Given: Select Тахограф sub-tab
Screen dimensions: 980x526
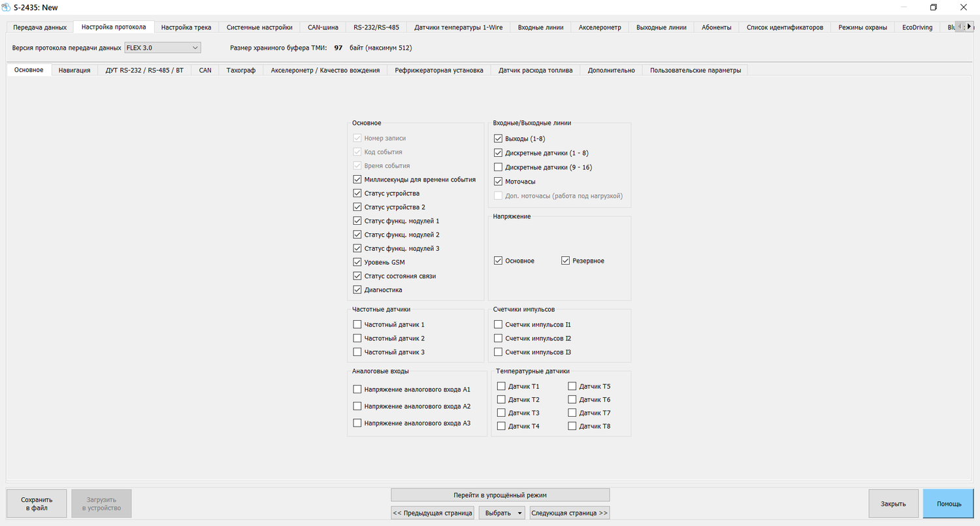Looking at the screenshot, I should click(241, 70).
